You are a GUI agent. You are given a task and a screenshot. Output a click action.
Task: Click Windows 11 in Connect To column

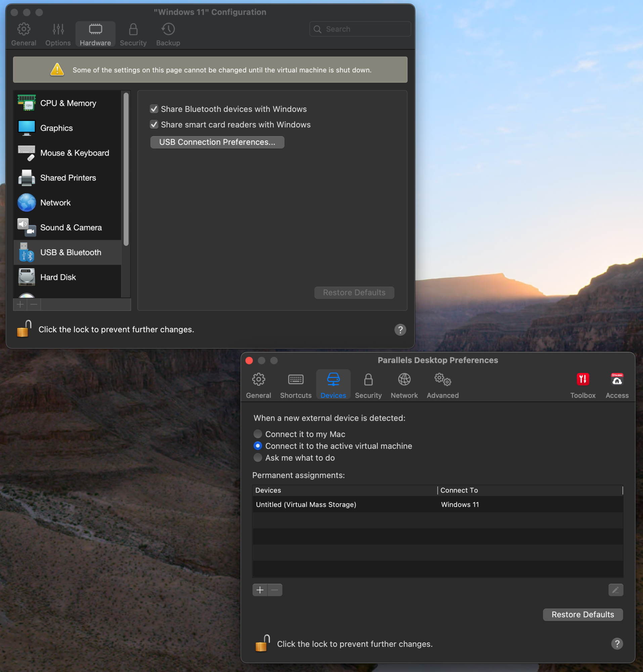(460, 504)
